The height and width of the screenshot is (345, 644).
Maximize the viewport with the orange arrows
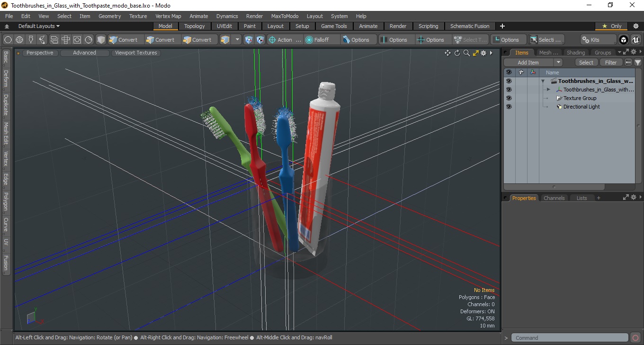475,53
